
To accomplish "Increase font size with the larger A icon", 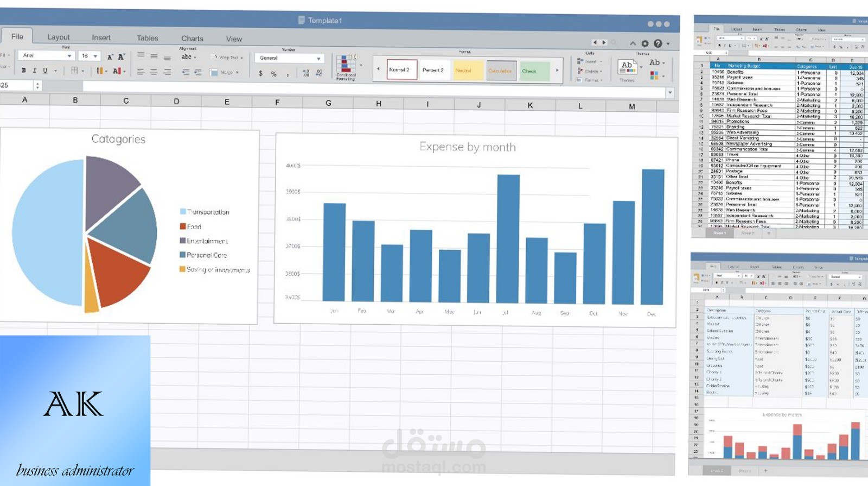I will point(122,56).
